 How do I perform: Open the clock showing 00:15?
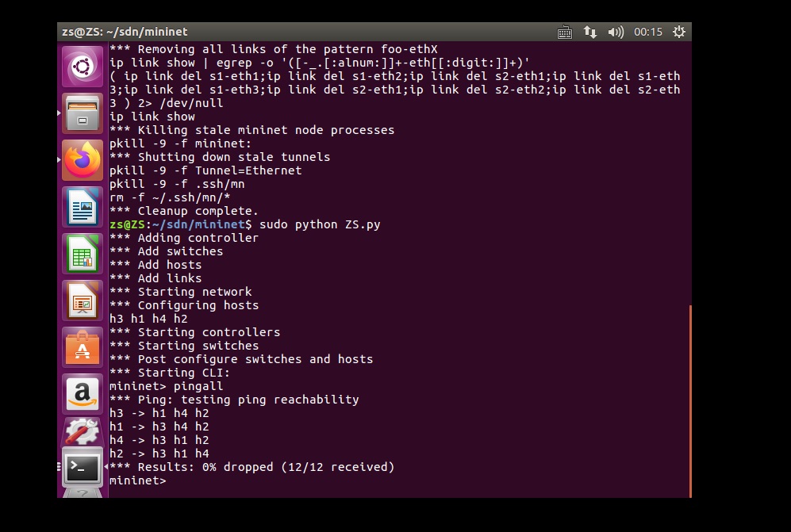[647, 33]
